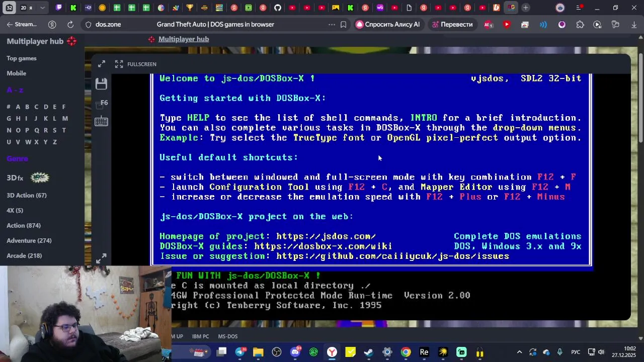Switch to the Twitch tab

59,8
